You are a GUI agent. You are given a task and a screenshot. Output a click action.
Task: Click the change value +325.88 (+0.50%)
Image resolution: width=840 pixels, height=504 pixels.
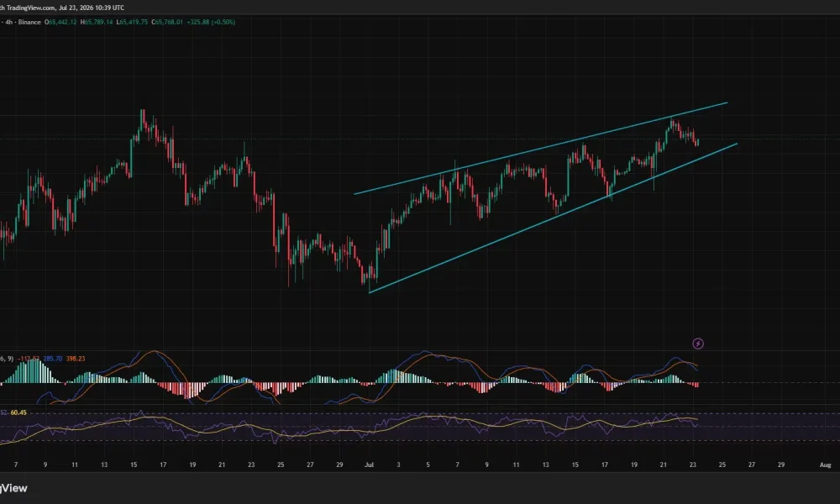click(211, 22)
